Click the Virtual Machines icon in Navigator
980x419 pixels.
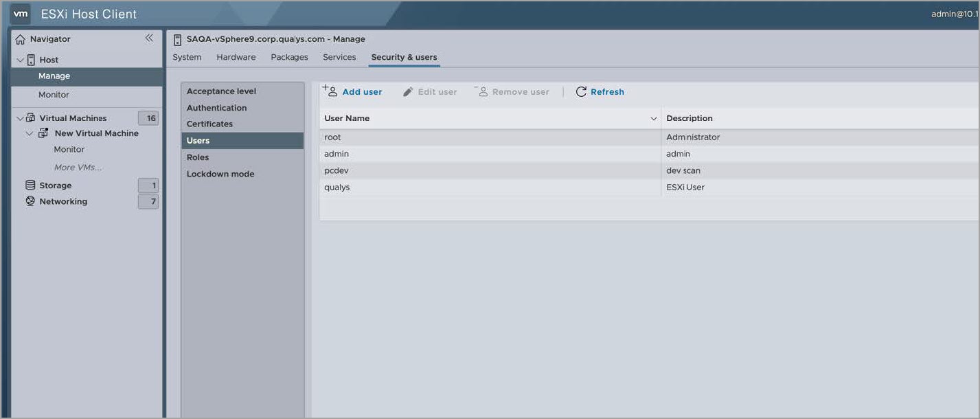[30, 118]
